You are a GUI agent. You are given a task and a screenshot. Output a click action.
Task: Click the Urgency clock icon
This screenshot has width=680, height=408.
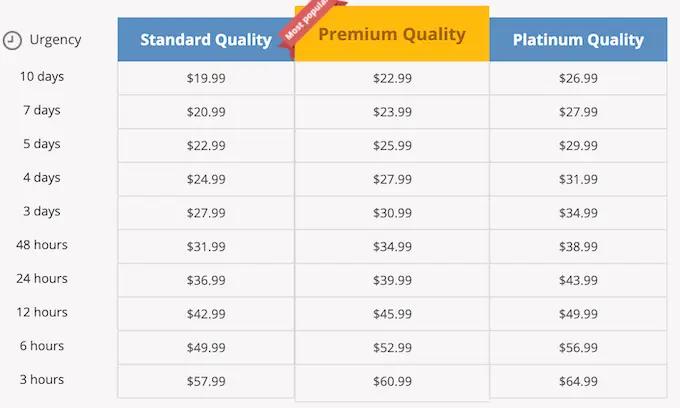click(12, 40)
